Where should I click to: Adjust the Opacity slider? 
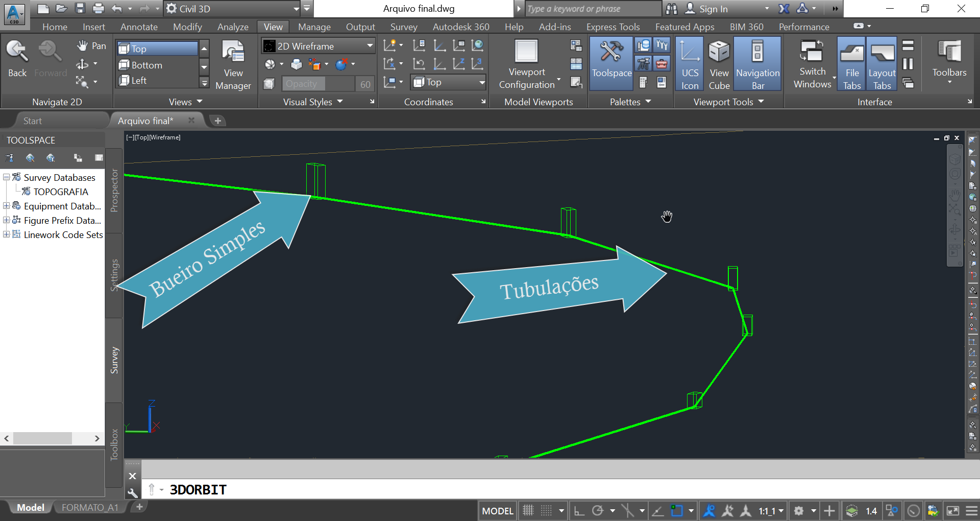318,84
